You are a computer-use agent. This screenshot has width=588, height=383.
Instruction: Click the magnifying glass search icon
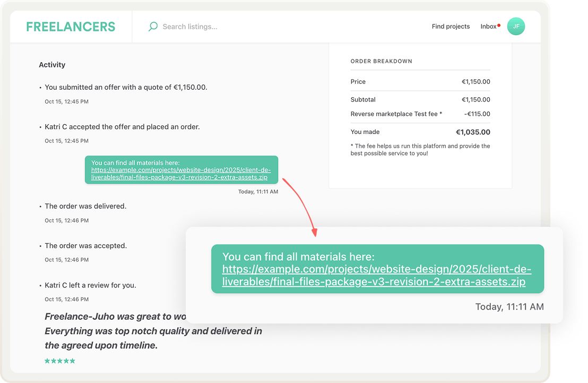click(x=153, y=26)
